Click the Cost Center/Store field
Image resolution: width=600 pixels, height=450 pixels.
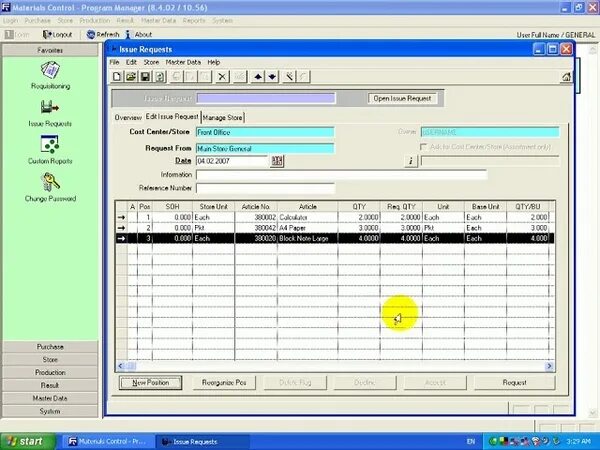click(265, 132)
